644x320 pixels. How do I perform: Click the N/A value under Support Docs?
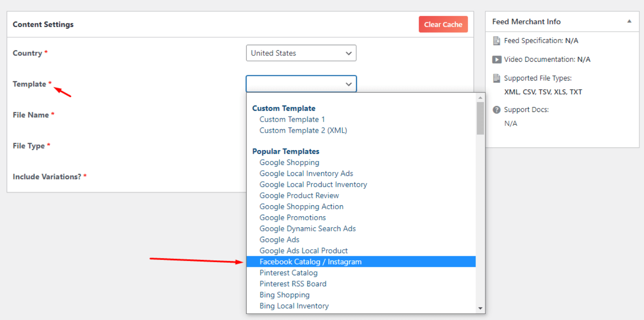(x=510, y=123)
